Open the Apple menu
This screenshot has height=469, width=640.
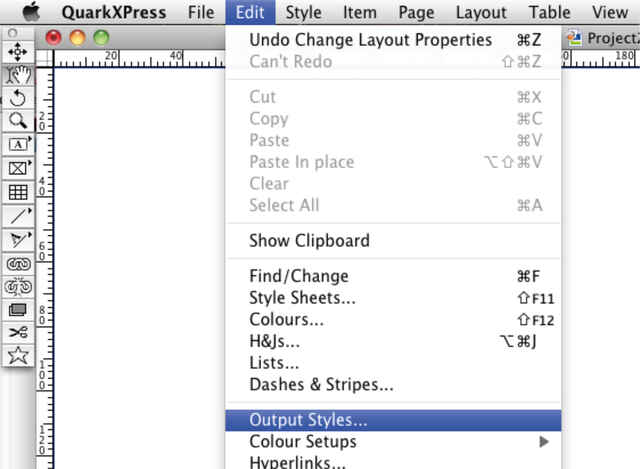click(x=31, y=12)
